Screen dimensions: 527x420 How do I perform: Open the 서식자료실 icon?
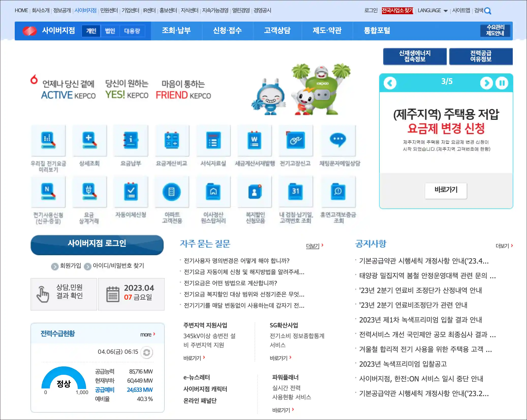213,141
